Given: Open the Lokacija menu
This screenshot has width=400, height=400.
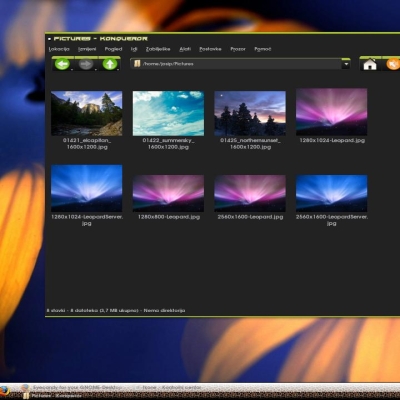Looking at the screenshot, I should [59, 49].
